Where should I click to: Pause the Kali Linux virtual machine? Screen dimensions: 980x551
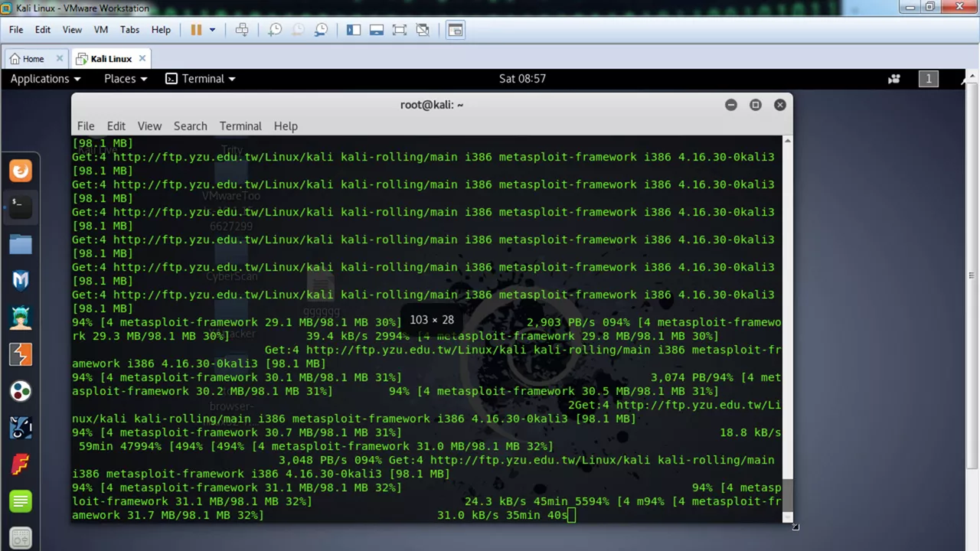196,30
